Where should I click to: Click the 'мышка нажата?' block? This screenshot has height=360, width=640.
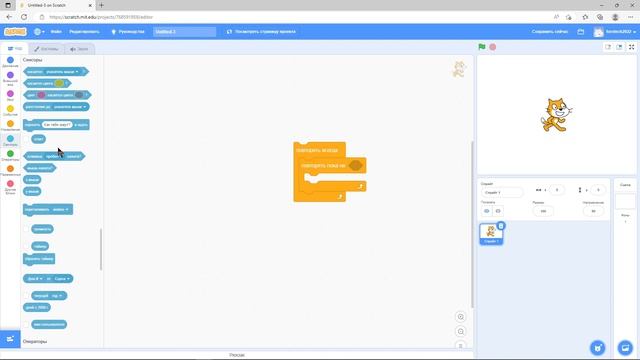[40, 168]
